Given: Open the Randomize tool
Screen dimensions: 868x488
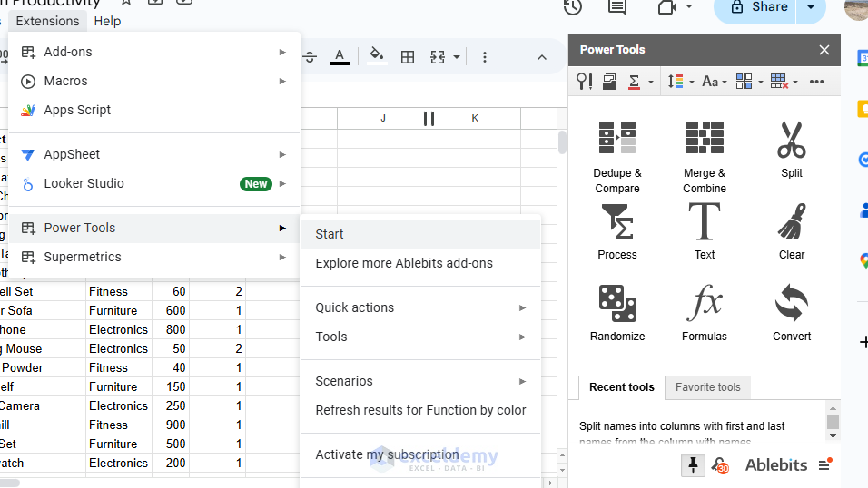Looking at the screenshot, I should coord(617,313).
